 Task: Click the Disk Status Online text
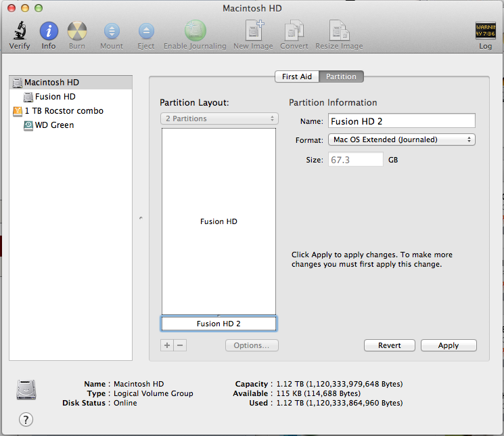[125, 403]
